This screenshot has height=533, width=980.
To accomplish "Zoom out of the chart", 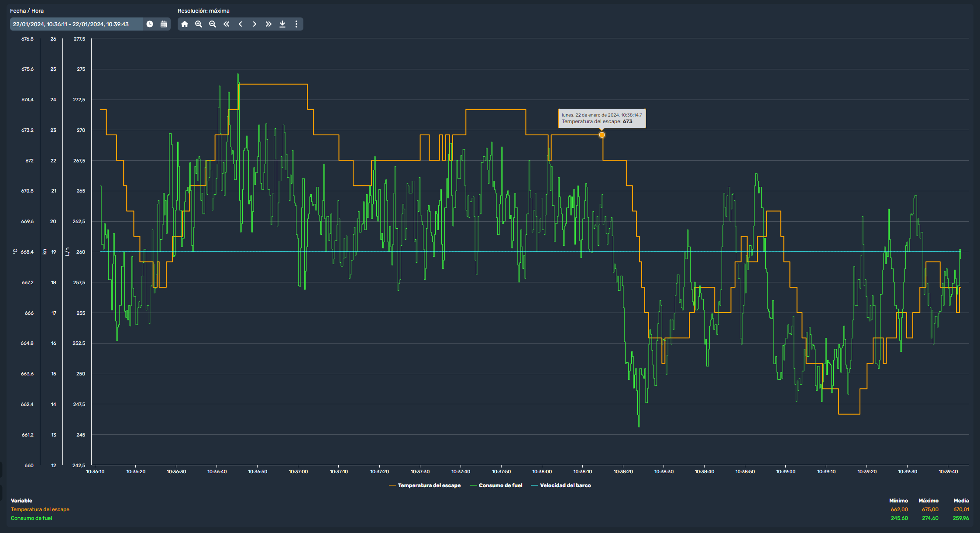I will (x=213, y=24).
